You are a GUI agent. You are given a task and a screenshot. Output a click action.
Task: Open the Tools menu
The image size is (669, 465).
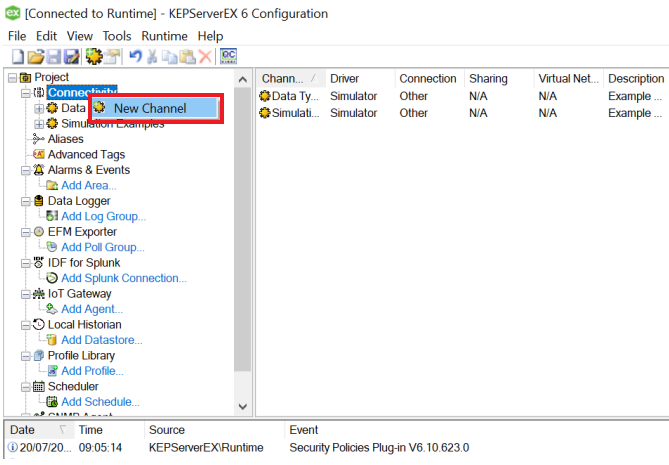(x=117, y=35)
